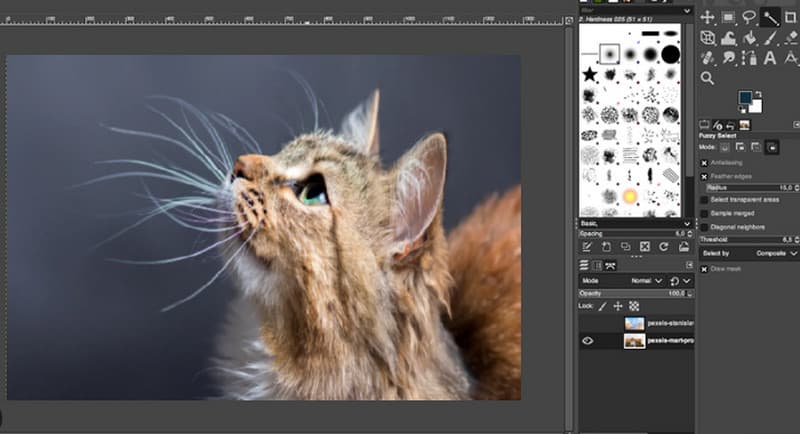Viewport: 800px width, 434px height.
Task: Select the Smudge tool
Action: (x=728, y=58)
